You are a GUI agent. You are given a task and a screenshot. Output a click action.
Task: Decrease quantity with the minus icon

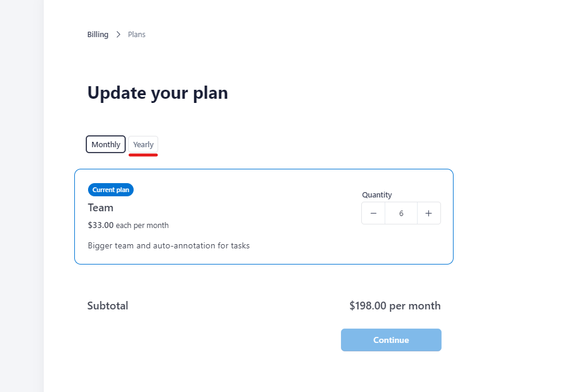point(373,214)
